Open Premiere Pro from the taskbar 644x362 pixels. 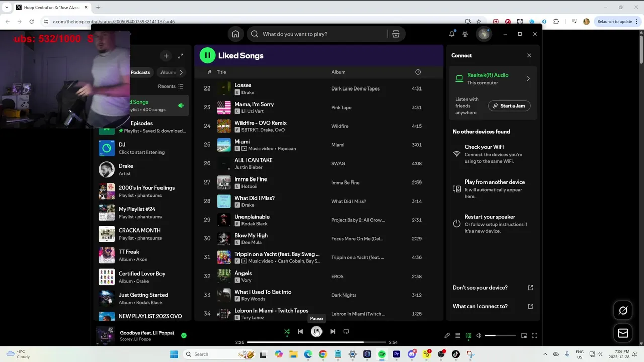coord(396,354)
